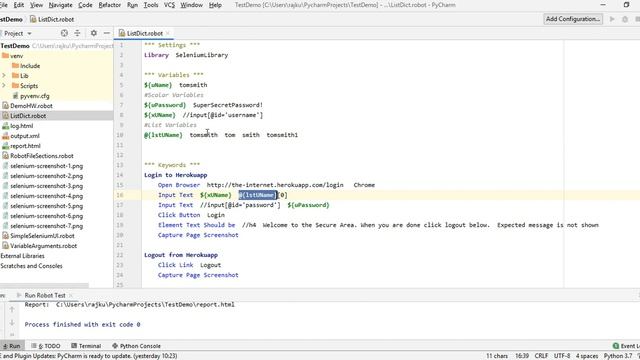Image resolution: width=640 pixels, height=360 pixels.
Task: Click the 'Login to Herokuapp' keyword name
Action: coord(176,175)
